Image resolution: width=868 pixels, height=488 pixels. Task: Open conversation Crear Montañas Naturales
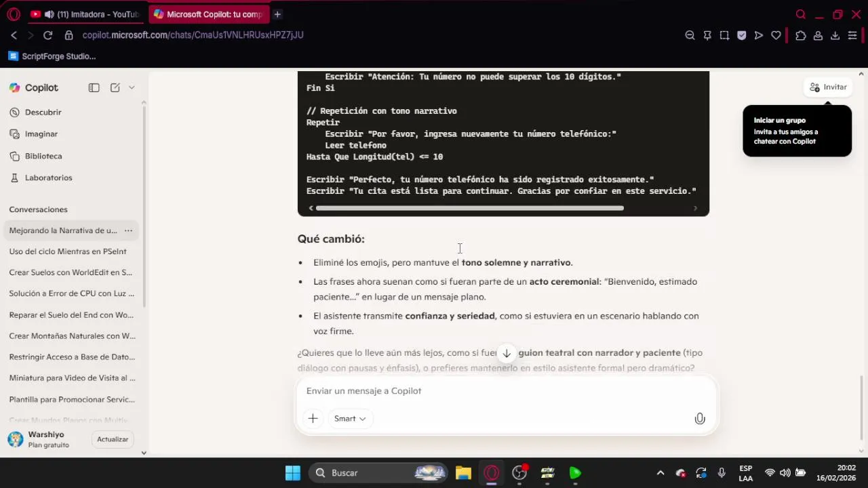pos(72,336)
